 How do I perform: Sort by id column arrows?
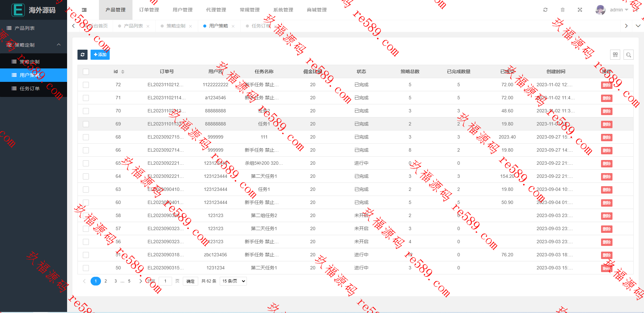123,72
